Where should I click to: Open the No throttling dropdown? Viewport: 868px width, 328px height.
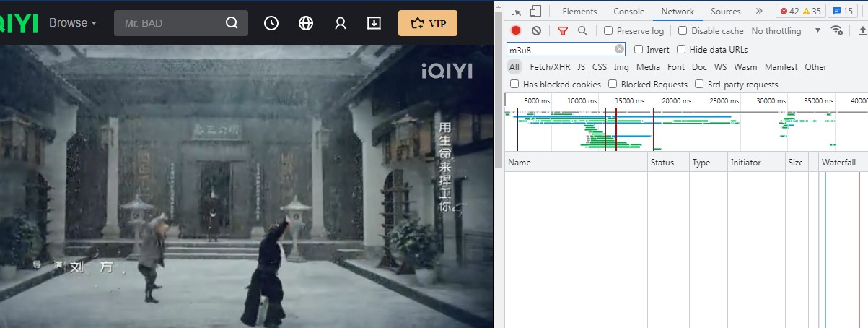pos(786,31)
